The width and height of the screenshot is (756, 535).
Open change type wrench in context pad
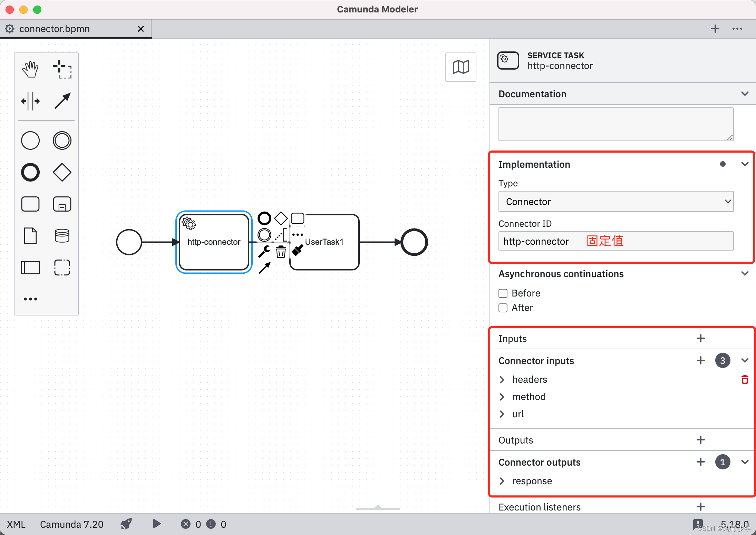[264, 251]
